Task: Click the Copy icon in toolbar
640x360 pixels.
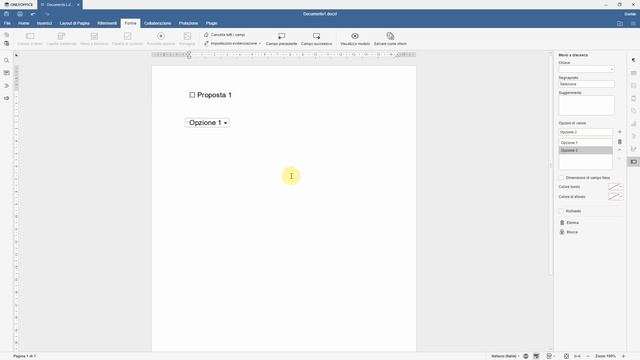Action: [7, 35]
